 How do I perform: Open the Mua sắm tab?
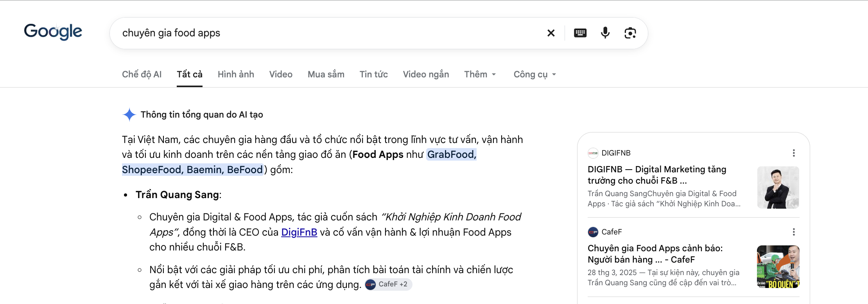coord(326,74)
